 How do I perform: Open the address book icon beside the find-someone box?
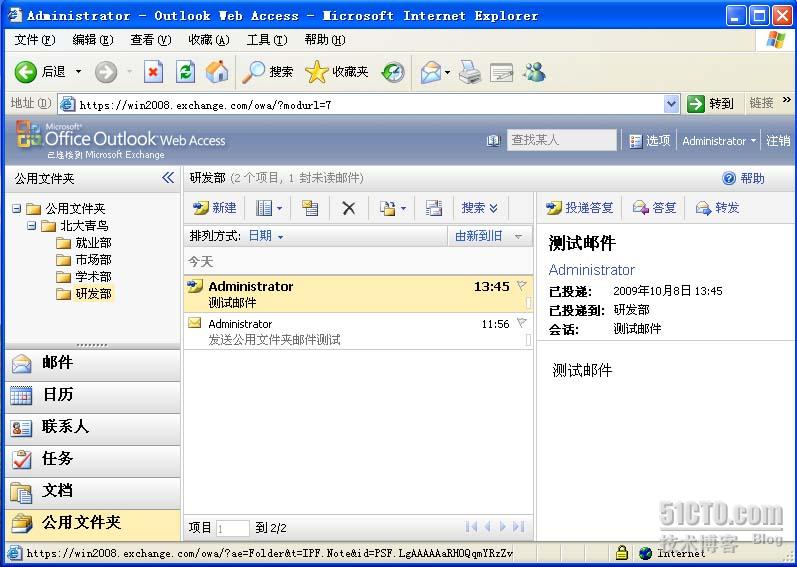(493, 141)
